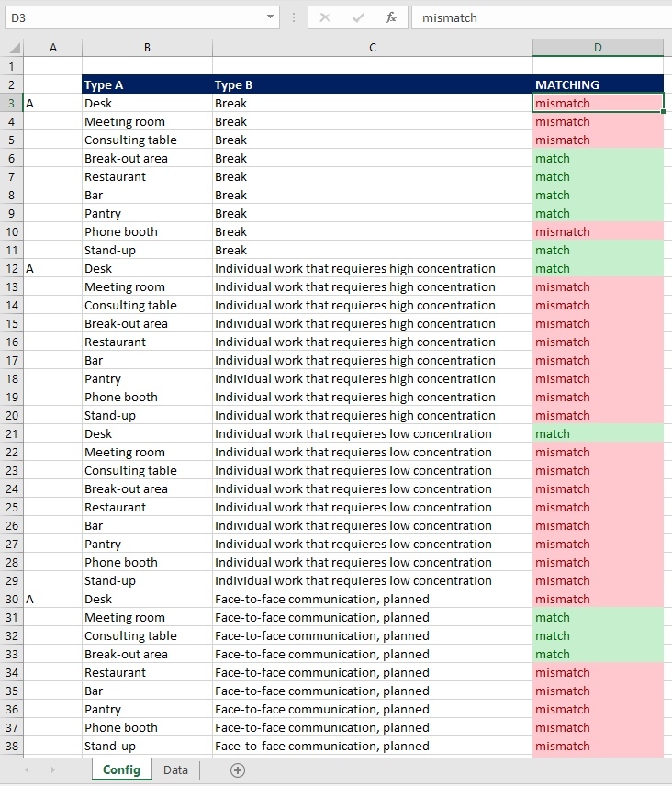Click green match cell in row 6
Viewport: 672px width, 786px height.
598,159
